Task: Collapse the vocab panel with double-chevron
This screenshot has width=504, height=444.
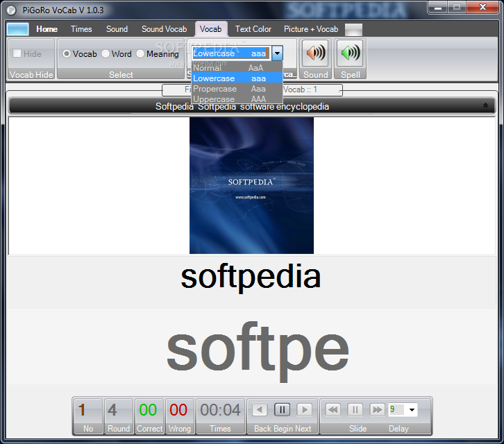Action: (x=485, y=105)
